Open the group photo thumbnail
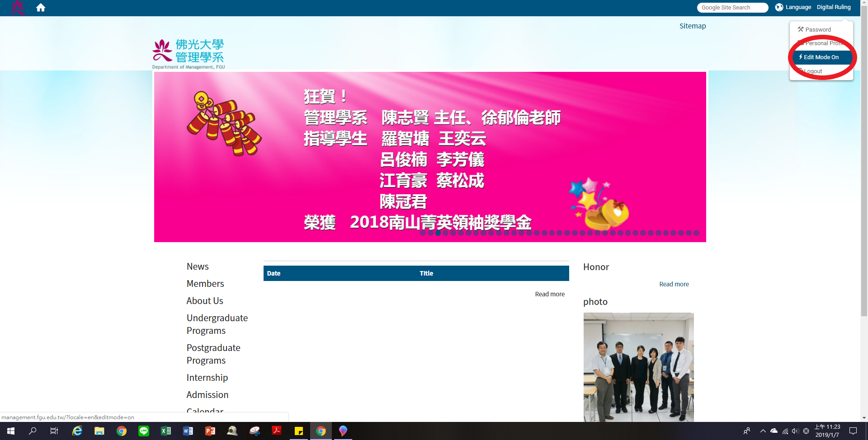The height and width of the screenshot is (440, 868). tap(638, 367)
